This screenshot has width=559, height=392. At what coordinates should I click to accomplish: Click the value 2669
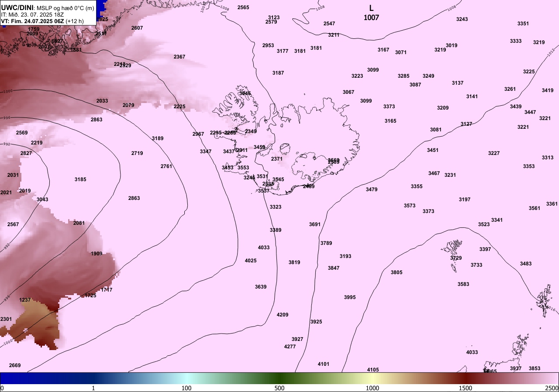coord(15,365)
